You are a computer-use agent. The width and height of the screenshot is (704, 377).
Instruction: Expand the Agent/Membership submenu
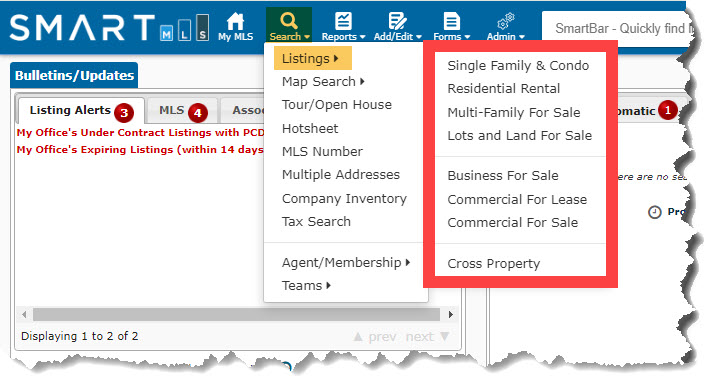coord(346,263)
